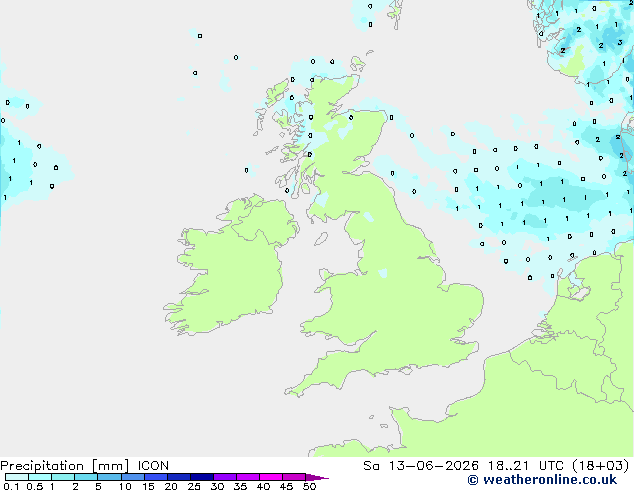
Task: Click the '18..21 UTC' time range text
Action: click(526, 466)
